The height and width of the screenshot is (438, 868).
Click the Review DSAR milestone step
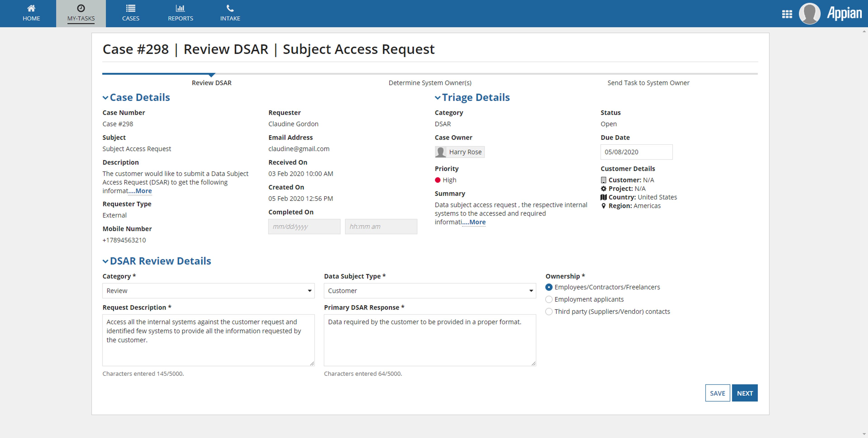(x=212, y=83)
